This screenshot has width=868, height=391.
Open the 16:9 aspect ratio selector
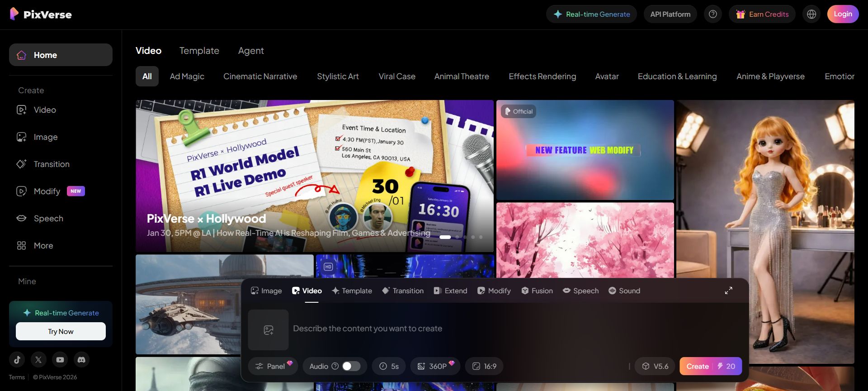pyautogui.click(x=484, y=366)
